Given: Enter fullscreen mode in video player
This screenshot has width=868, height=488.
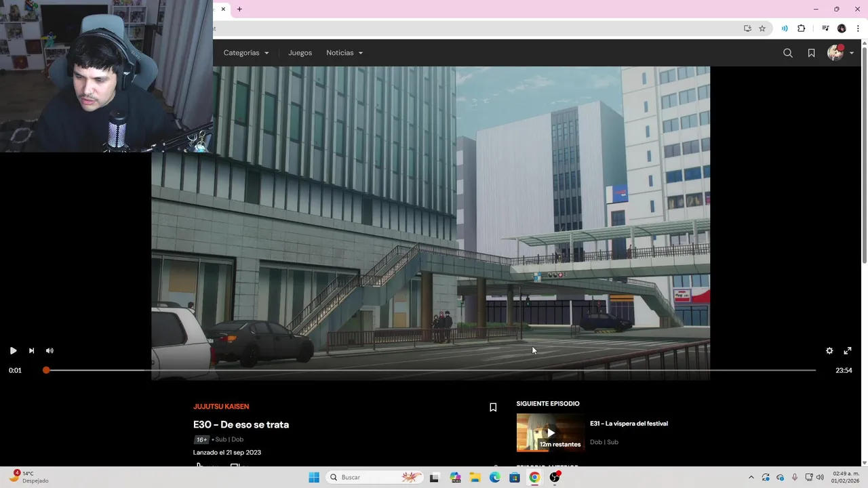Looking at the screenshot, I should pos(848,350).
